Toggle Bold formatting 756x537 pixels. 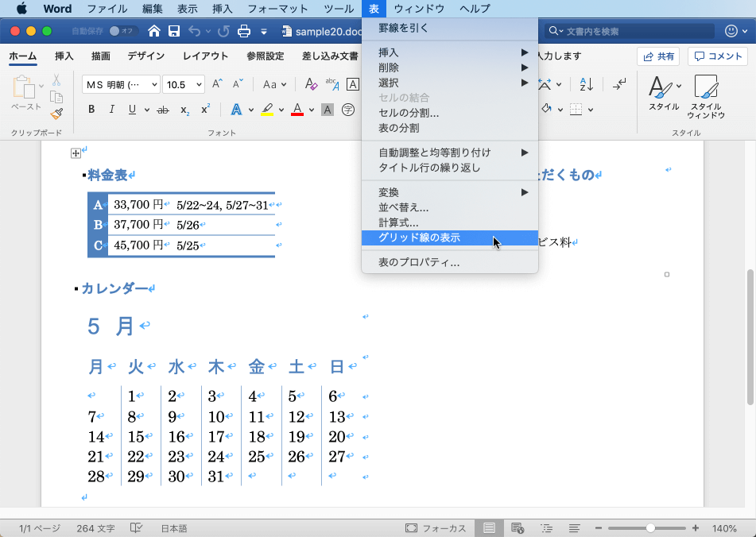click(91, 110)
